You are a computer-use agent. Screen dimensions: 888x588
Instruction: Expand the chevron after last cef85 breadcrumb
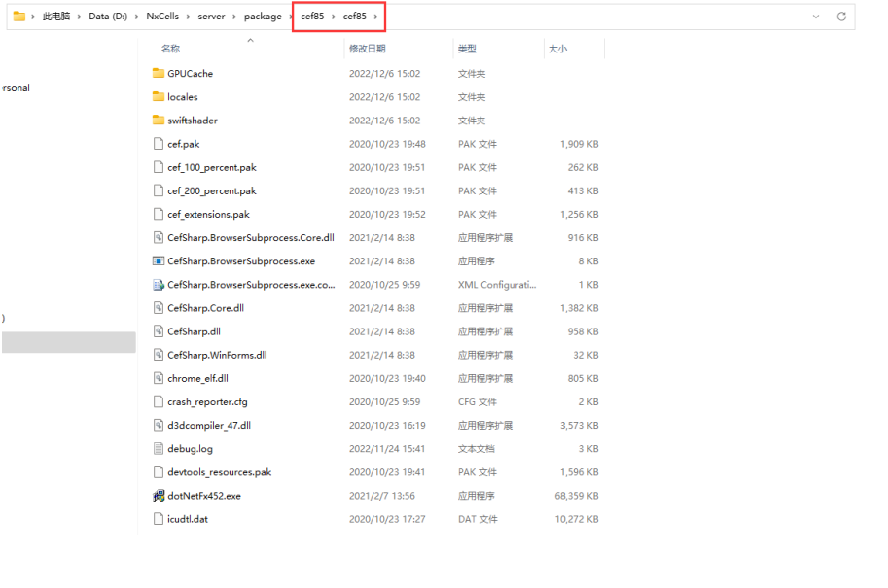[375, 17]
